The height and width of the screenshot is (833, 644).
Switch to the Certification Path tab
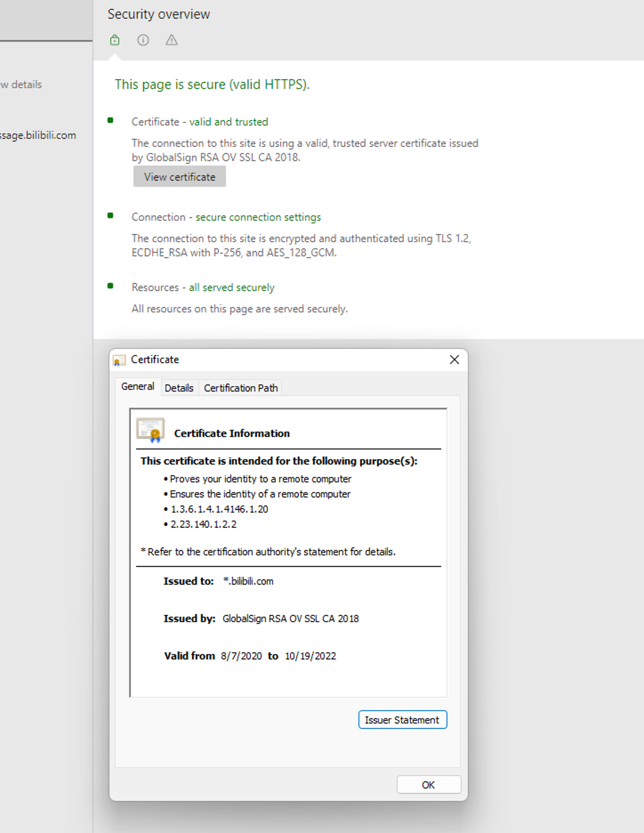pos(241,388)
